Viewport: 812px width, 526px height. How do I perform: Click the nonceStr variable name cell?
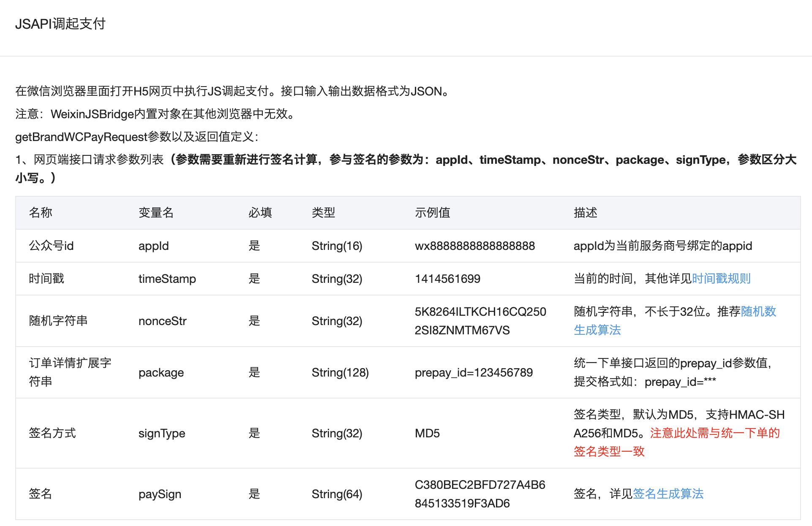pyautogui.click(x=162, y=321)
